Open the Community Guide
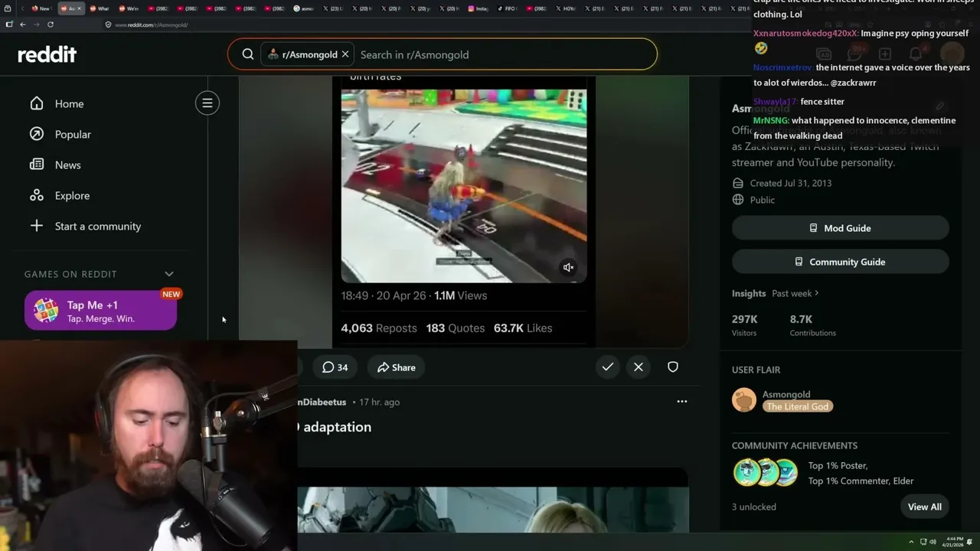The width and height of the screenshot is (980, 551). (x=841, y=262)
